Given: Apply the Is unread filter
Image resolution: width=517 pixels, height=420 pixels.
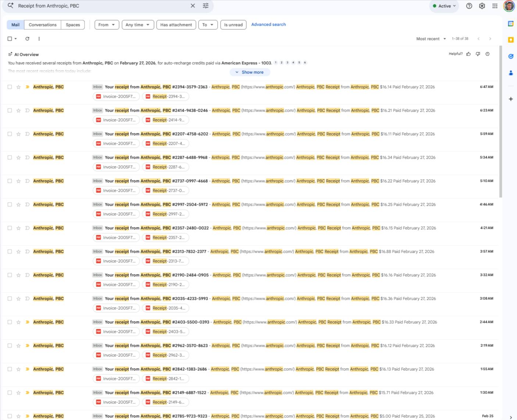Looking at the screenshot, I should (233, 25).
